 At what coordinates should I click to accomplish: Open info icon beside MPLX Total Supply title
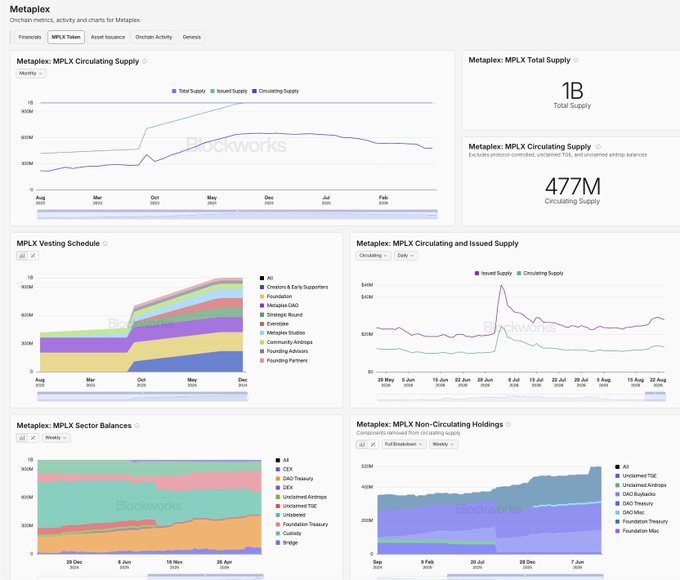[x=576, y=60]
